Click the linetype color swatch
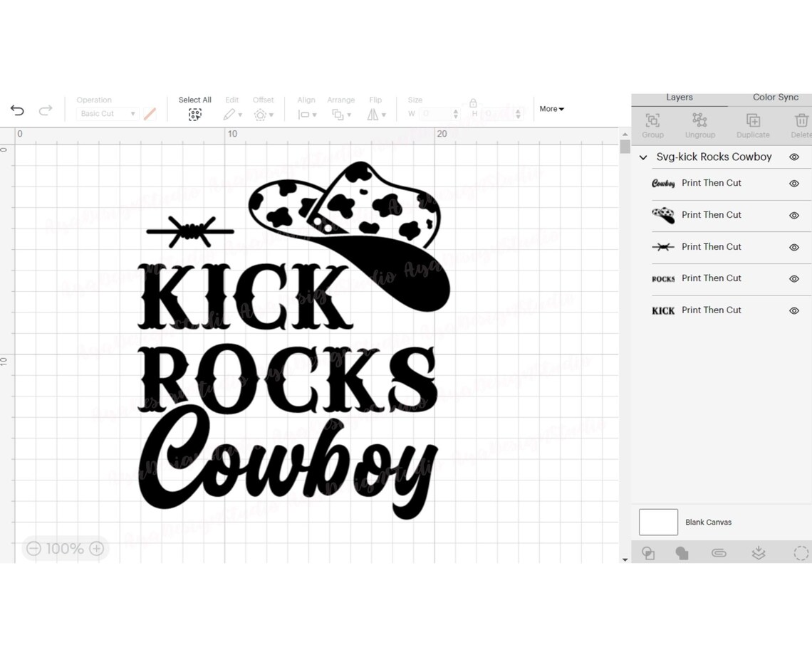The width and height of the screenshot is (812, 657). click(x=150, y=114)
